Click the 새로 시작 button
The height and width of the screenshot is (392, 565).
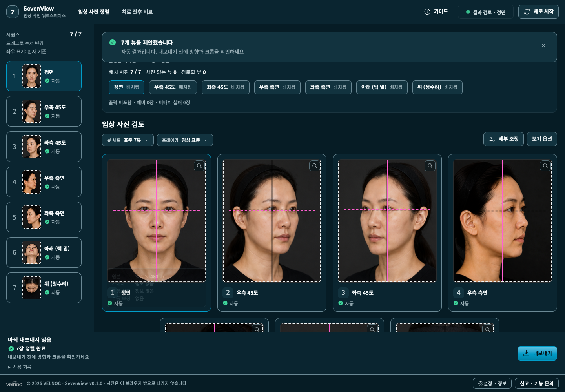[x=538, y=12]
